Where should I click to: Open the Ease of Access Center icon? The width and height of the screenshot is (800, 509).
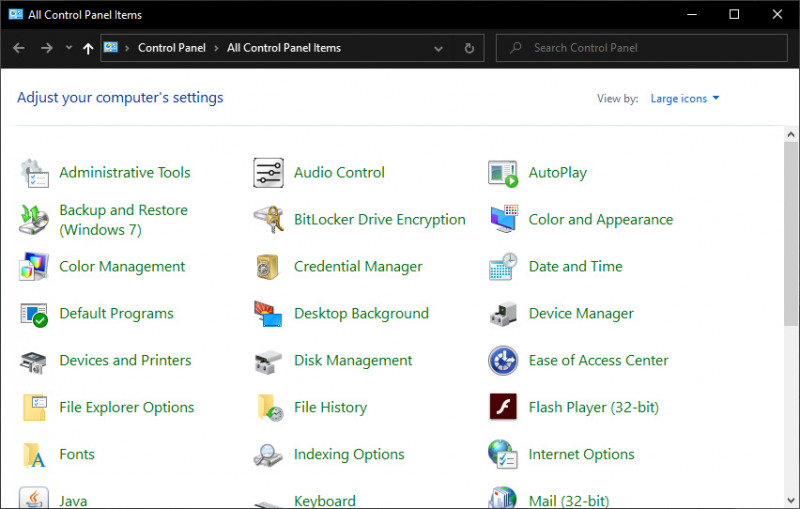[503, 361]
